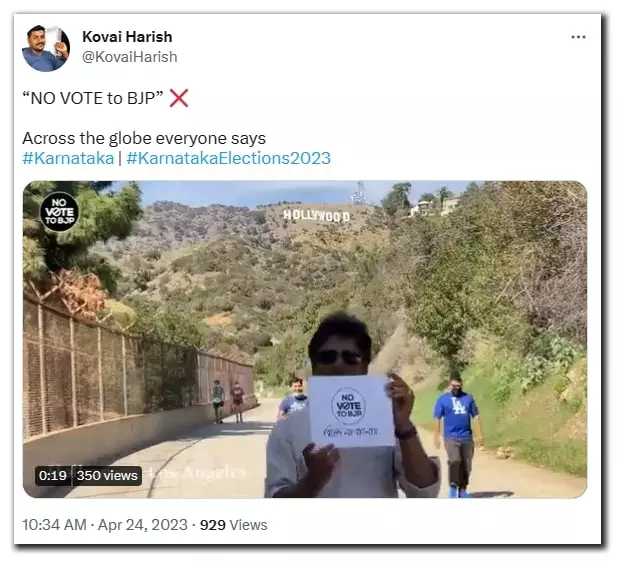Click the 350 views video counter
Viewport: 620px width, 563px height.
107,475
